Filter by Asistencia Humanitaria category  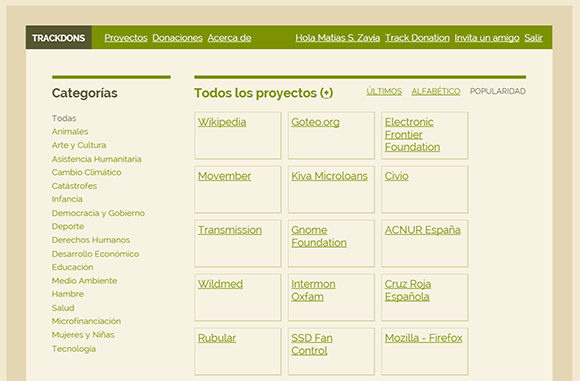97,159
